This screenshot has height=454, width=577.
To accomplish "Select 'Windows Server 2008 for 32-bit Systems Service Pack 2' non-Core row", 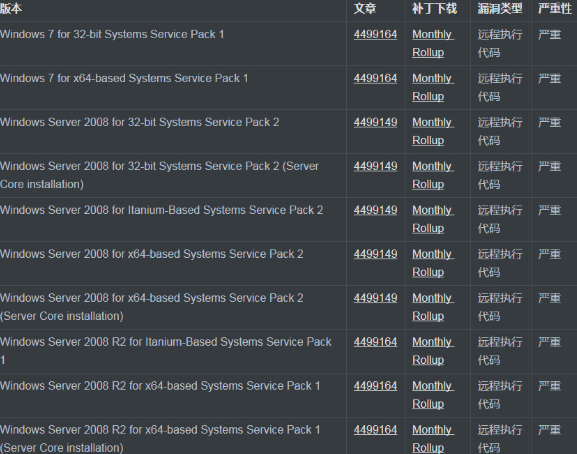I will click(x=140, y=122).
